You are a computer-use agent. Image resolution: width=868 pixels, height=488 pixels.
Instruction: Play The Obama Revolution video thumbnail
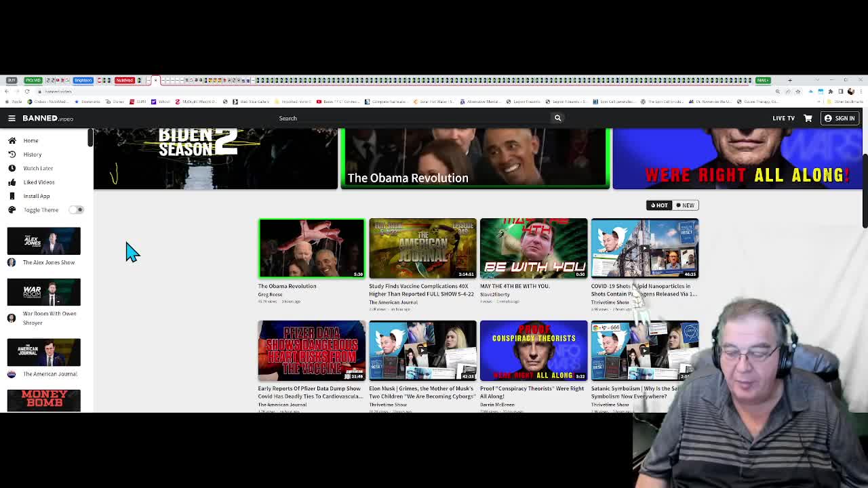(311, 248)
